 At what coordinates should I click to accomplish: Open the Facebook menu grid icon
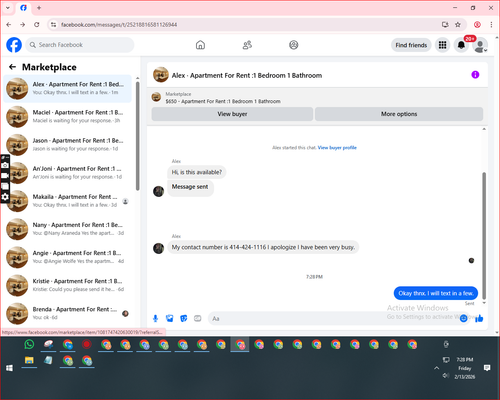442,45
